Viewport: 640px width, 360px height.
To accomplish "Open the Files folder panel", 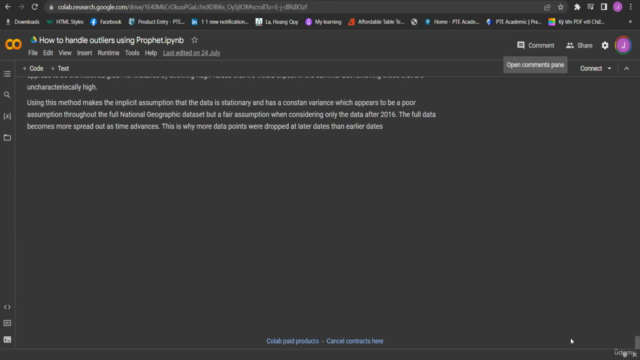I will click(x=7, y=138).
